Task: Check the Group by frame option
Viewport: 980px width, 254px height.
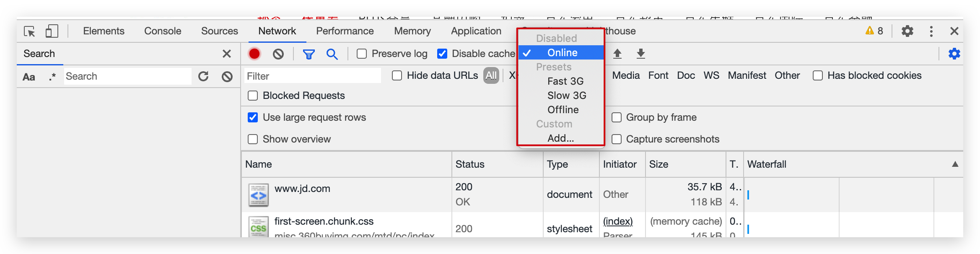Action: click(x=617, y=117)
